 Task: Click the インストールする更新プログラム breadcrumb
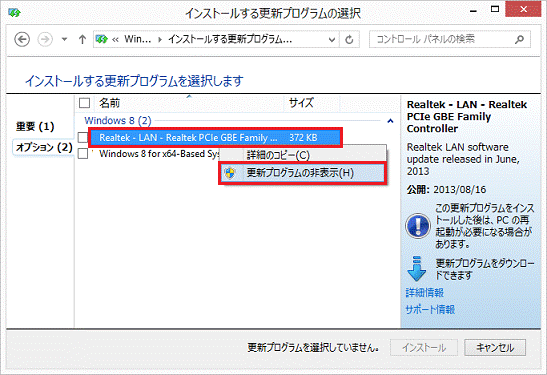click(230, 39)
